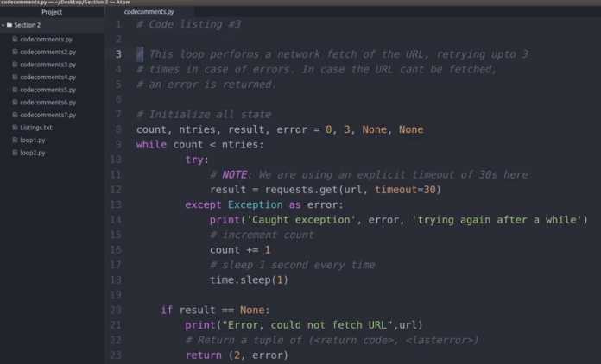Click line number 12 in the gutter
Image resolution: width=601 pixels, height=364 pixels.
click(x=116, y=190)
